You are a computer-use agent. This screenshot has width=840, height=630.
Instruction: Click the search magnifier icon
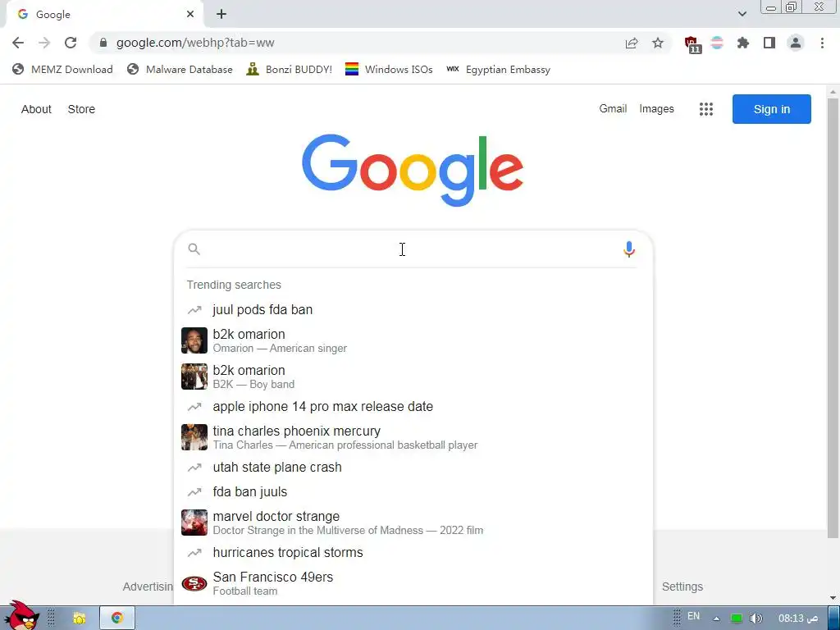194,249
